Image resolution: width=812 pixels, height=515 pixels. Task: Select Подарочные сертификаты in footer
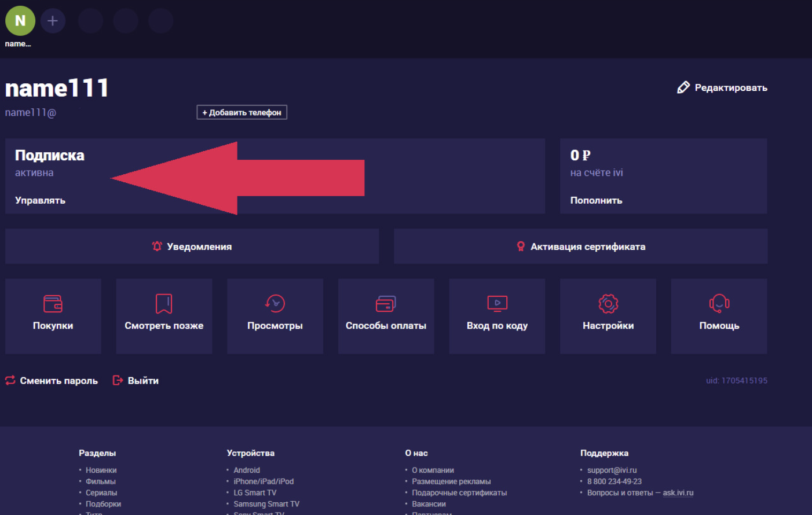pyautogui.click(x=459, y=493)
